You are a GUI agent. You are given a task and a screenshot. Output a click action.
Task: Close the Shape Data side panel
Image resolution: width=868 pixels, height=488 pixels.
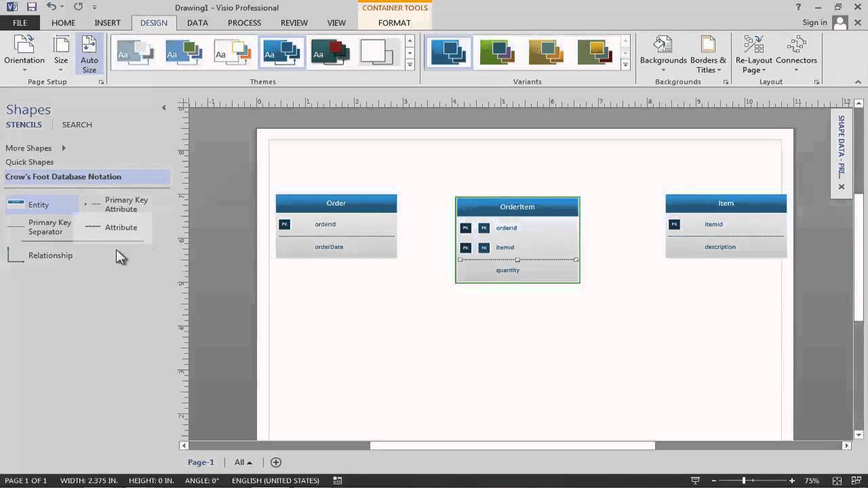point(842,186)
